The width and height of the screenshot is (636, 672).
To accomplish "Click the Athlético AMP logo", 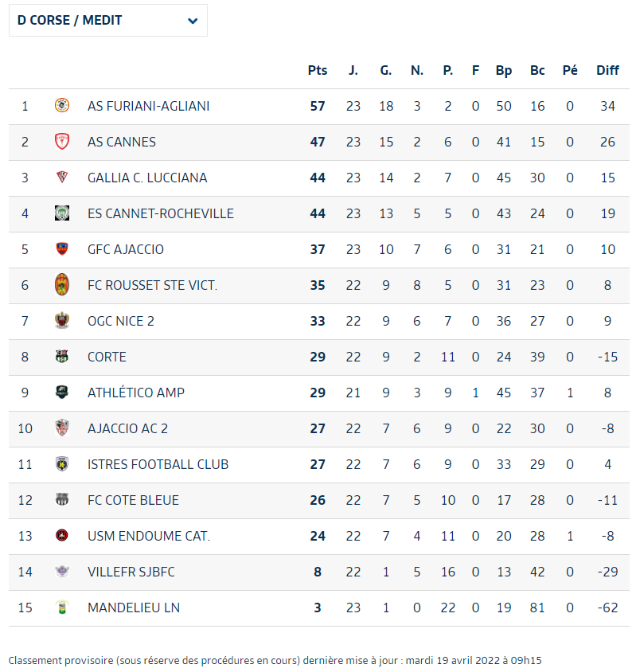I will pyautogui.click(x=62, y=393).
